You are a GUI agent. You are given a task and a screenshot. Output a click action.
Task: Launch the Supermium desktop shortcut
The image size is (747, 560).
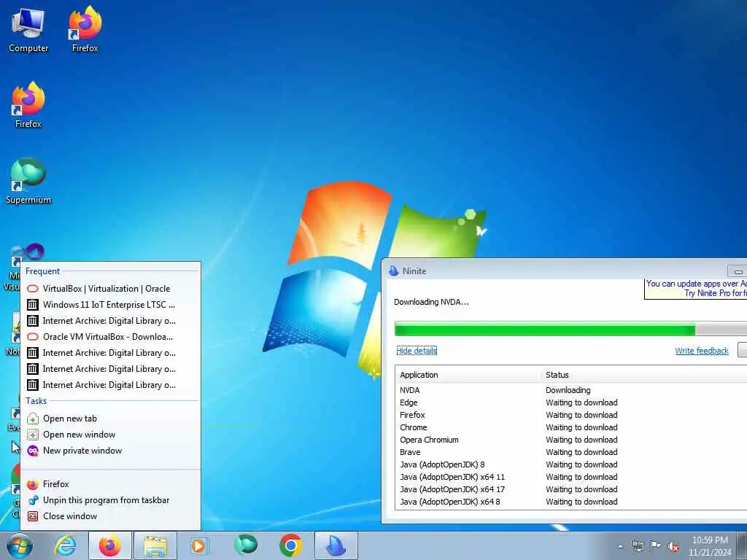28,182
